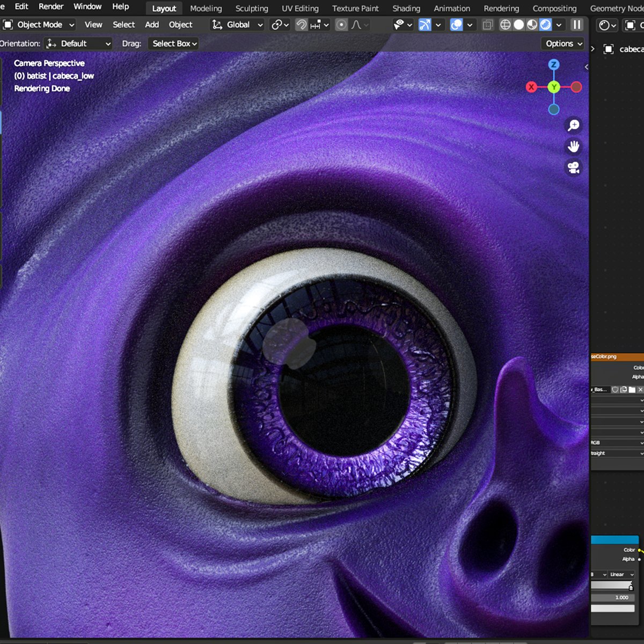Toggle fake user shield on image
Viewport: 644px width, 644px height.
[x=616, y=389]
